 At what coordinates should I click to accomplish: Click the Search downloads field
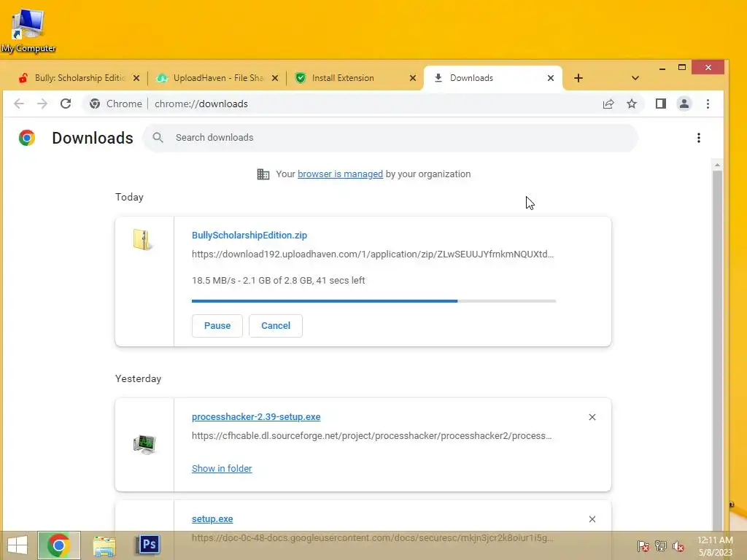tap(390, 138)
